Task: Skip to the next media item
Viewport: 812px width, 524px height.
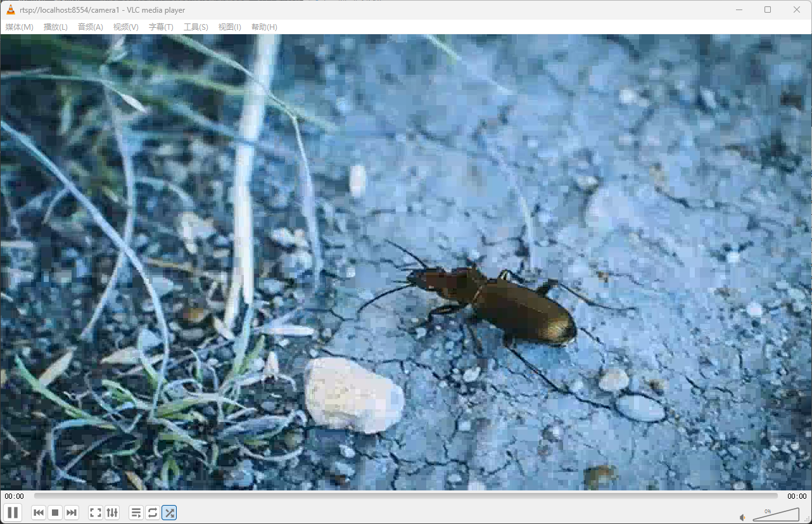Action: pyautogui.click(x=72, y=513)
